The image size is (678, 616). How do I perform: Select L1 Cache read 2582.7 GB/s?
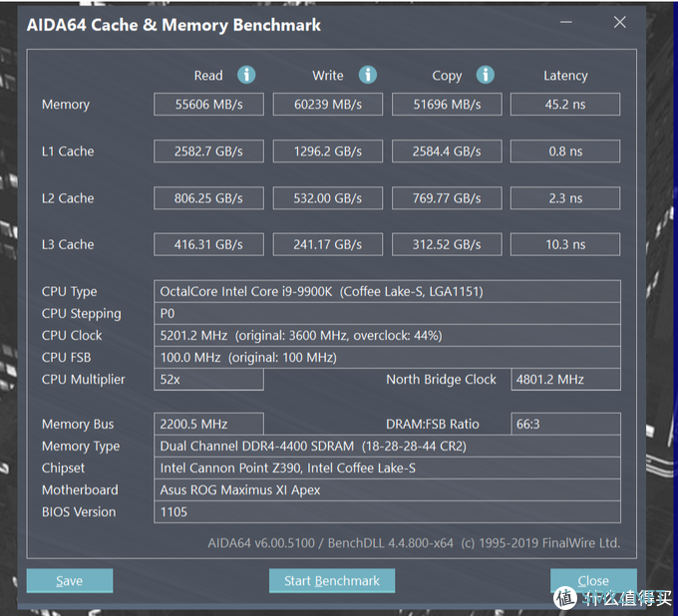click(x=208, y=152)
